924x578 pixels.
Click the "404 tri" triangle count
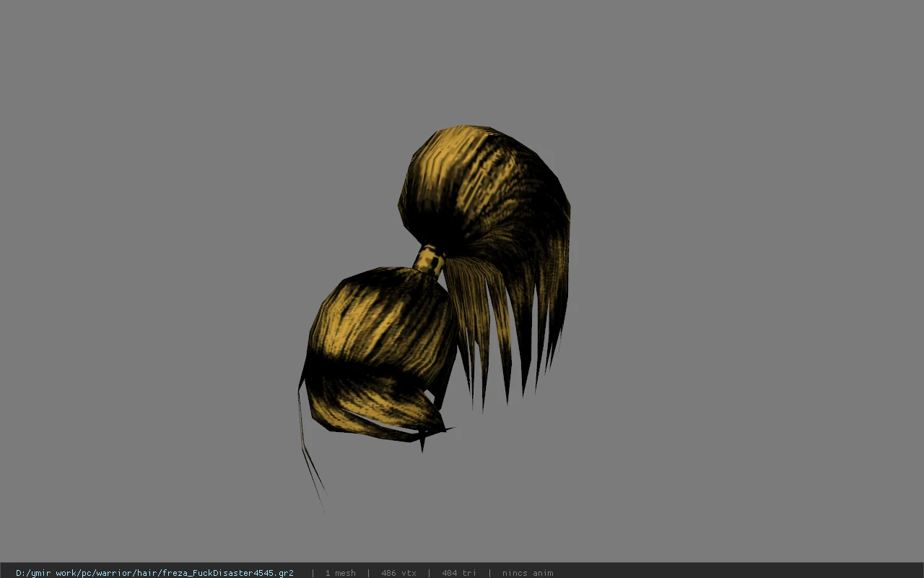[459, 573]
